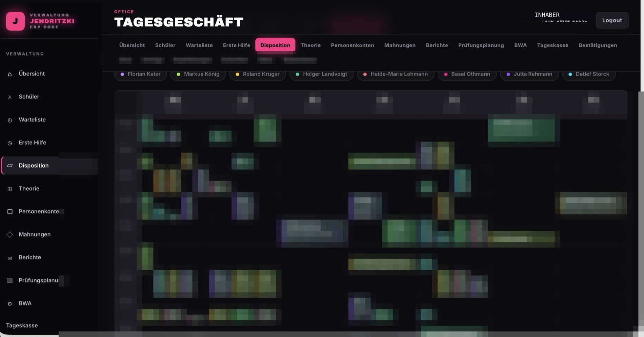Image resolution: width=644 pixels, height=337 pixels.
Task: Click the Theorie grid icon in sidebar
Action: pyautogui.click(x=10, y=189)
